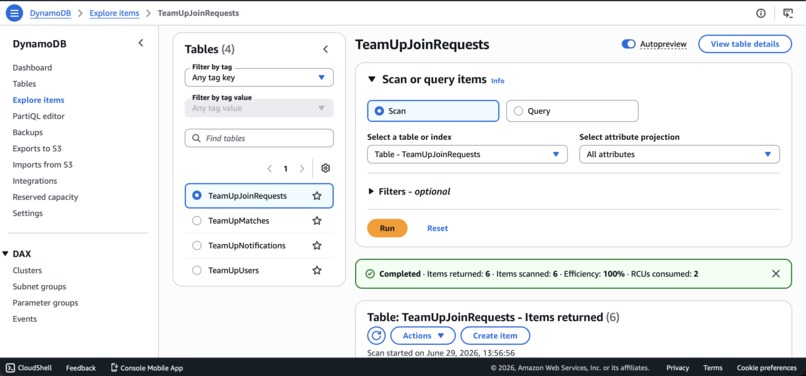Open the attribute projection dropdown
The image size is (806, 376).
(x=679, y=154)
